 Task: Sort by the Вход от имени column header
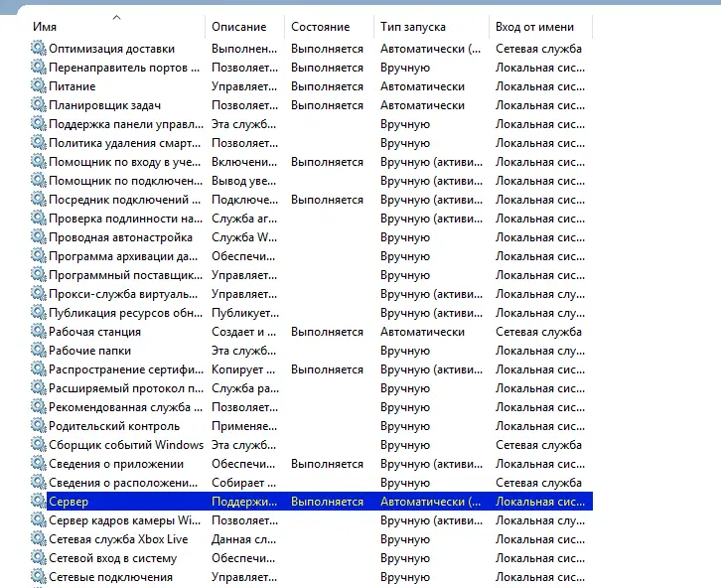coord(534,27)
